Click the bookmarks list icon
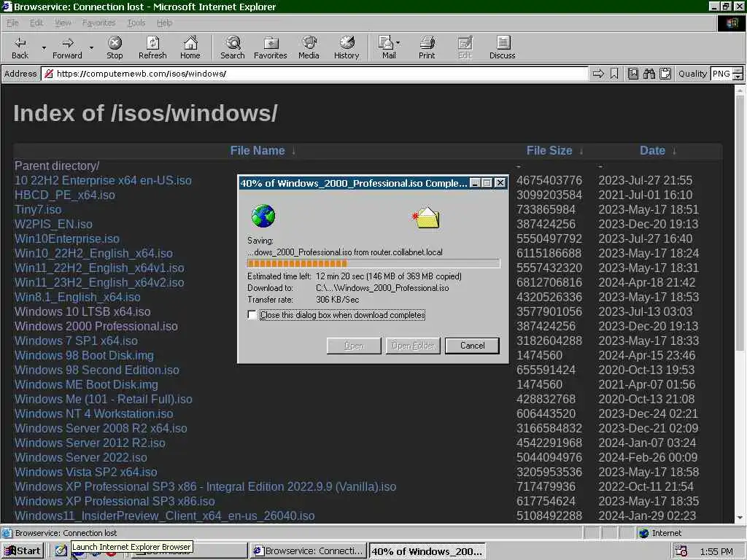This screenshot has height=560, width=747. pyautogui.click(x=632, y=74)
